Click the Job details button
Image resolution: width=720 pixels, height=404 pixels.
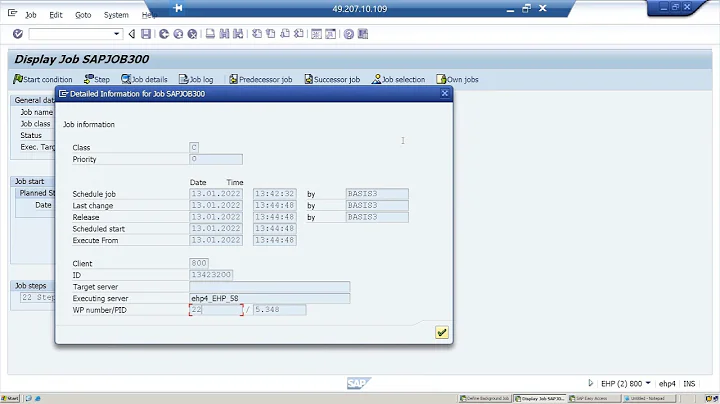[x=144, y=79]
